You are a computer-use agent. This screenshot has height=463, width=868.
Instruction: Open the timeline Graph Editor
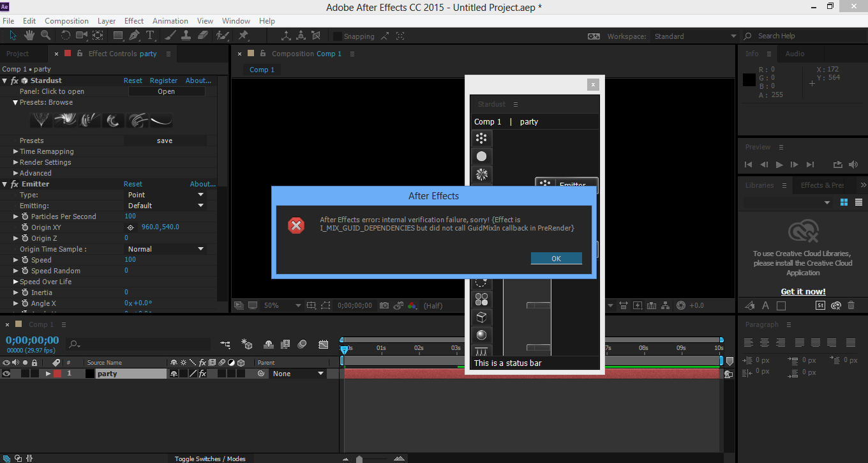tap(324, 344)
